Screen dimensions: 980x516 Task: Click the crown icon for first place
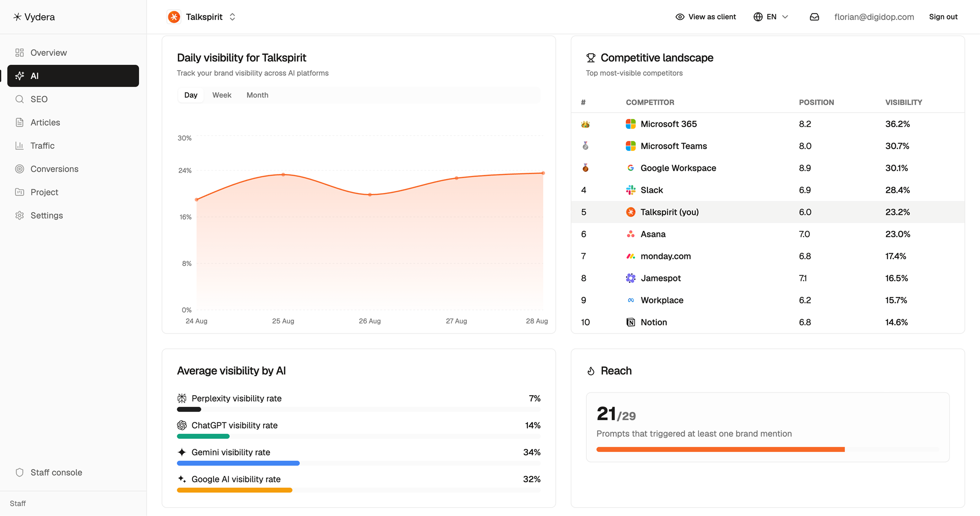coord(585,124)
